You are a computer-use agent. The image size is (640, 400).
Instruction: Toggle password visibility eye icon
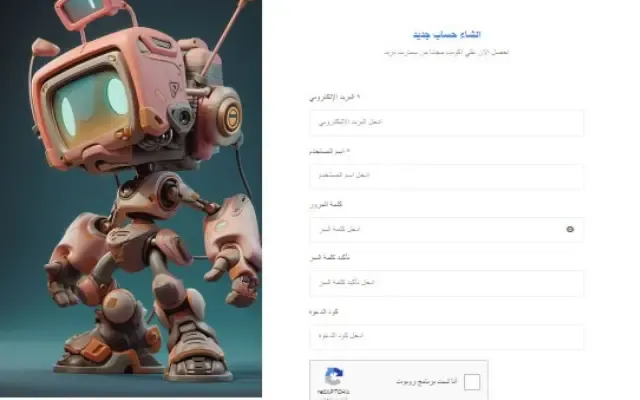[x=570, y=229]
